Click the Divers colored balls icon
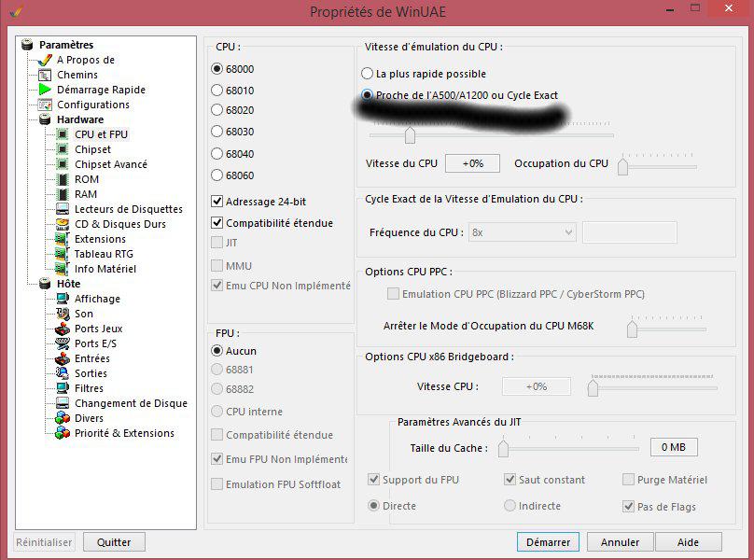 tap(63, 417)
